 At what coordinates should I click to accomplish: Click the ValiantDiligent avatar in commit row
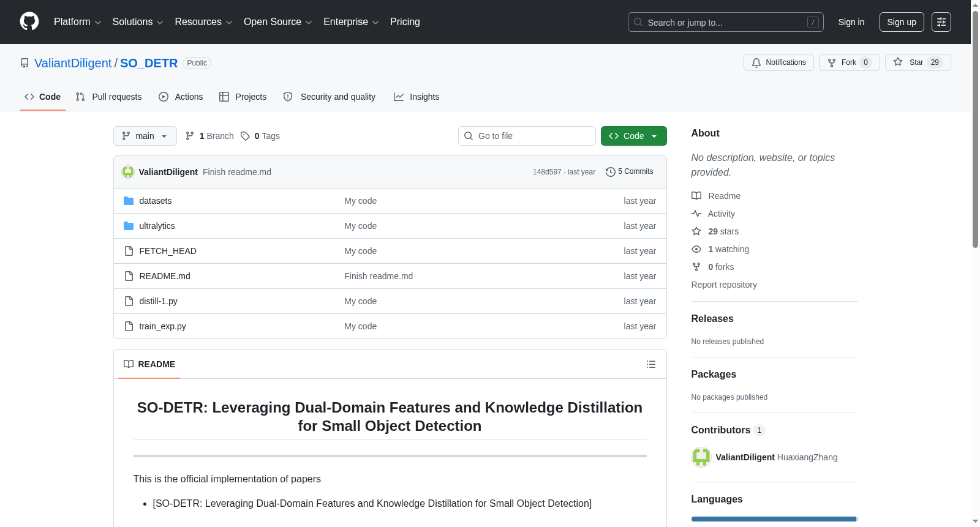[x=128, y=172]
